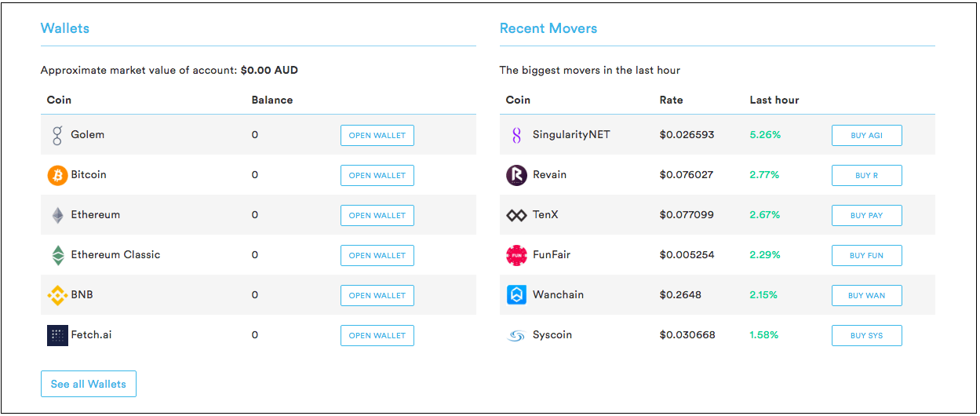The image size is (980, 416).
Task: Select the Revain coin name
Action: (x=549, y=174)
